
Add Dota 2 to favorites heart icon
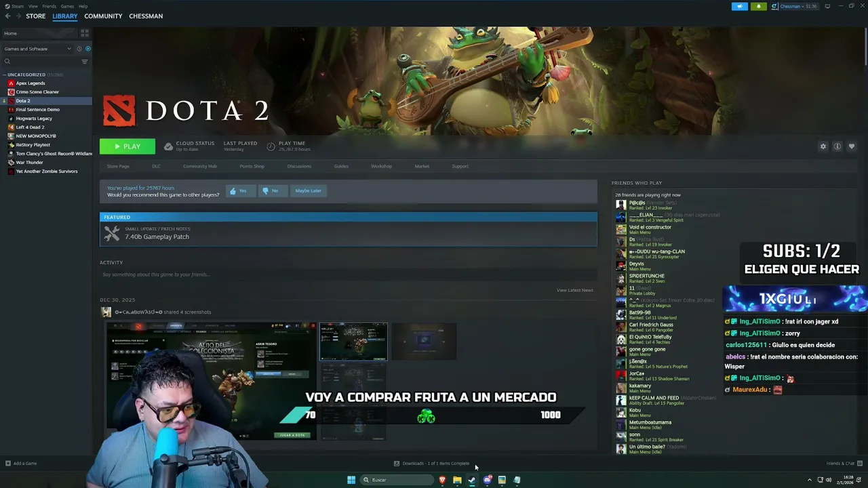pyautogui.click(x=852, y=146)
